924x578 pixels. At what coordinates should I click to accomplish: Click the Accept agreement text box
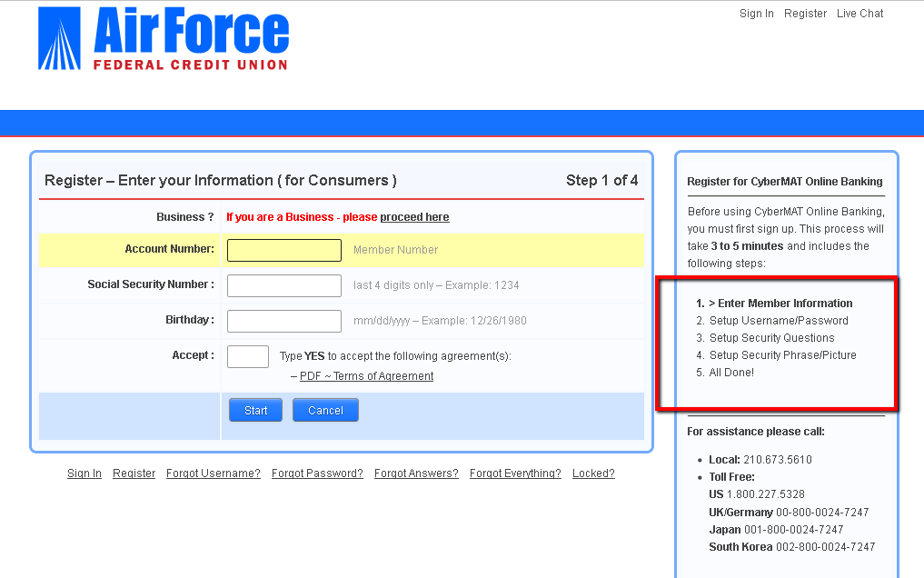point(247,356)
